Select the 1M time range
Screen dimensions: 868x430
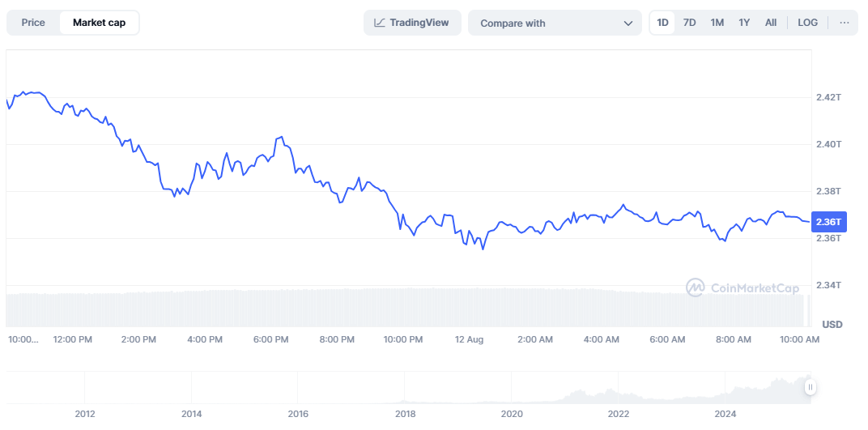(717, 23)
